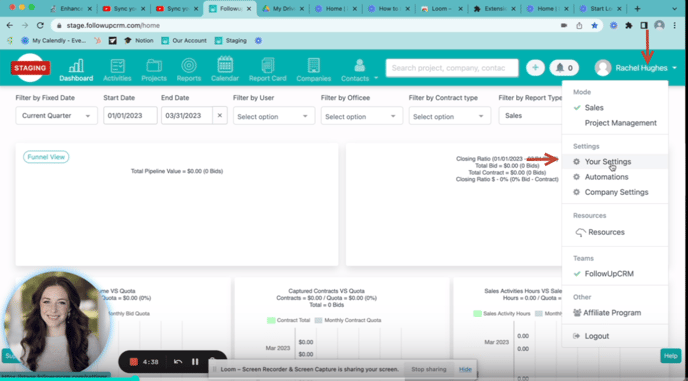Open Filter by Contract type dropdown
This screenshot has width=688, height=381.
tap(449, 116)
